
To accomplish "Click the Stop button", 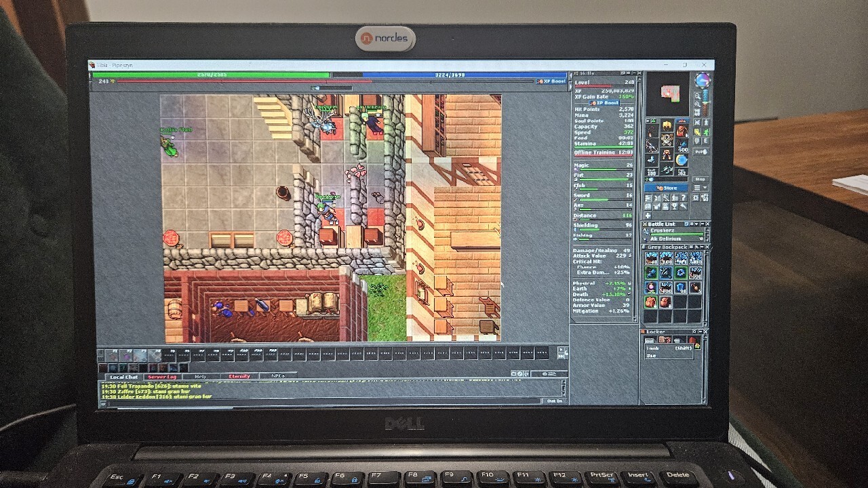I will tap(701, 179).
